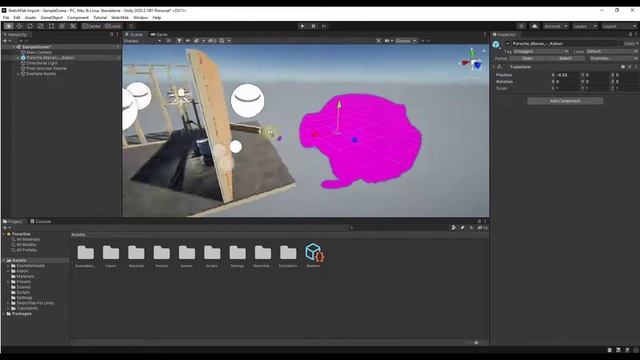640x360 pixels.
Task: Lock the Inspector panel
Action: pyautogui.click(x=630, y=35)
